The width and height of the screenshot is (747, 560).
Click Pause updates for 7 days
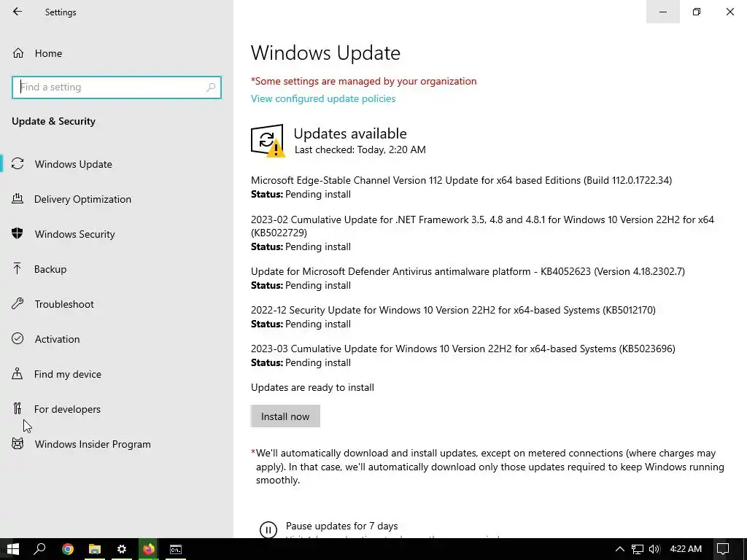pos(341,526)
